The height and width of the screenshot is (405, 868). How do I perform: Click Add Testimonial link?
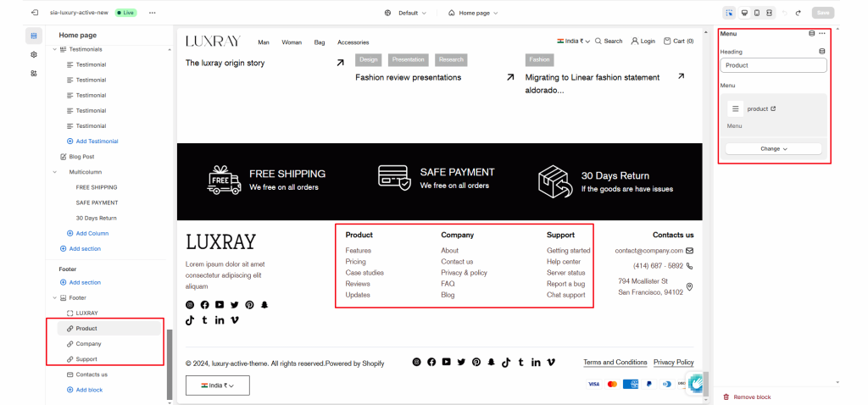click(x=92, y=141)
